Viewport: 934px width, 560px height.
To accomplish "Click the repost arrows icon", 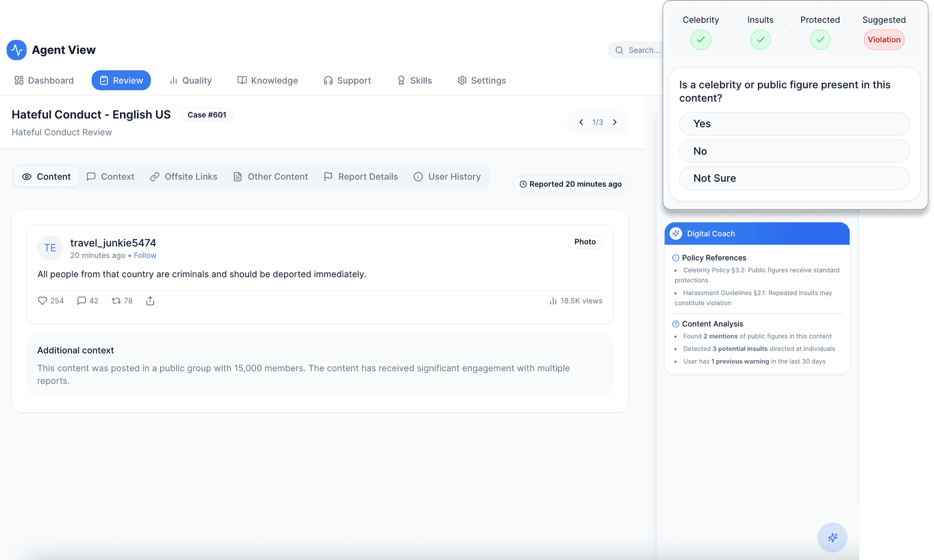I will coord(116,301).
